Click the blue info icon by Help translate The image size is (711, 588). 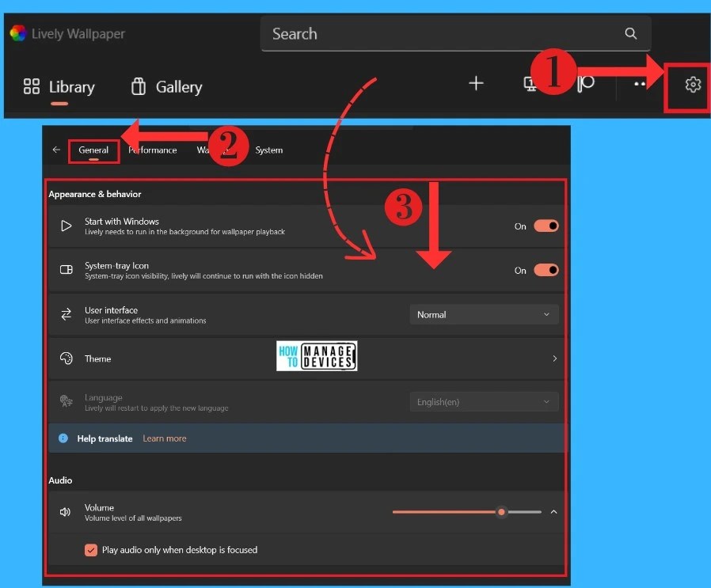pyautogui.click(x=63, y=438)
